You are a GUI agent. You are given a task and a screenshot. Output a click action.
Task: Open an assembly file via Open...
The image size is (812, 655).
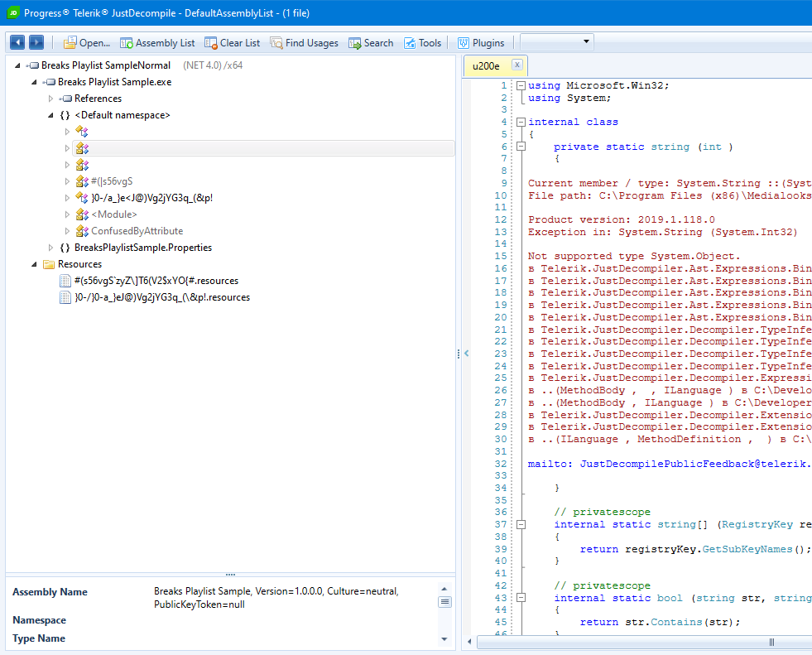(x=86, y=43)
